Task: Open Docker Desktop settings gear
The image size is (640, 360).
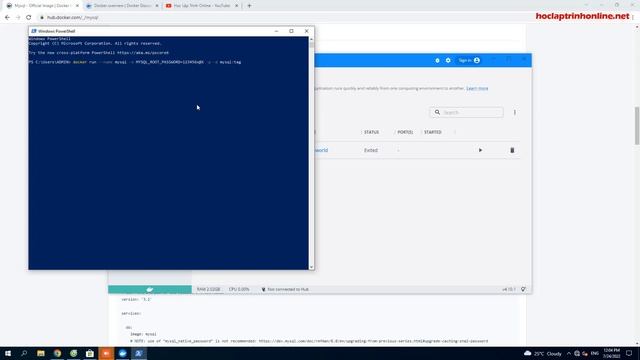Action: pos(448,60)
